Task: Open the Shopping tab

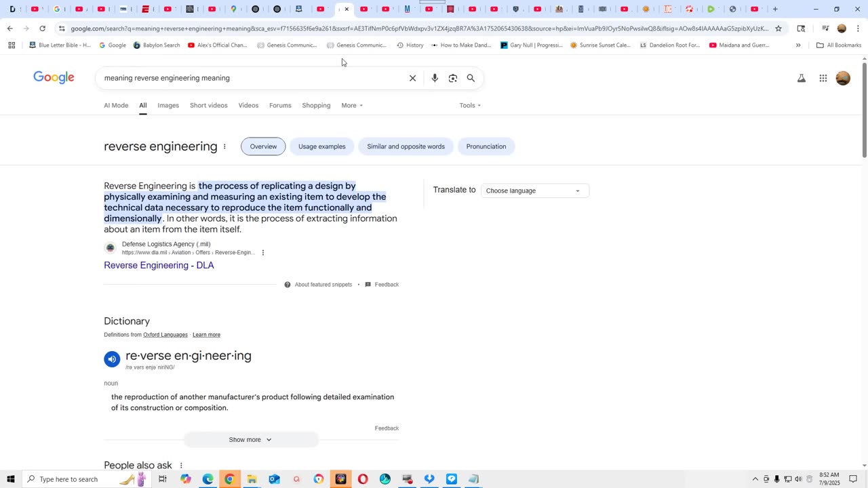Action: click(316, 106)
